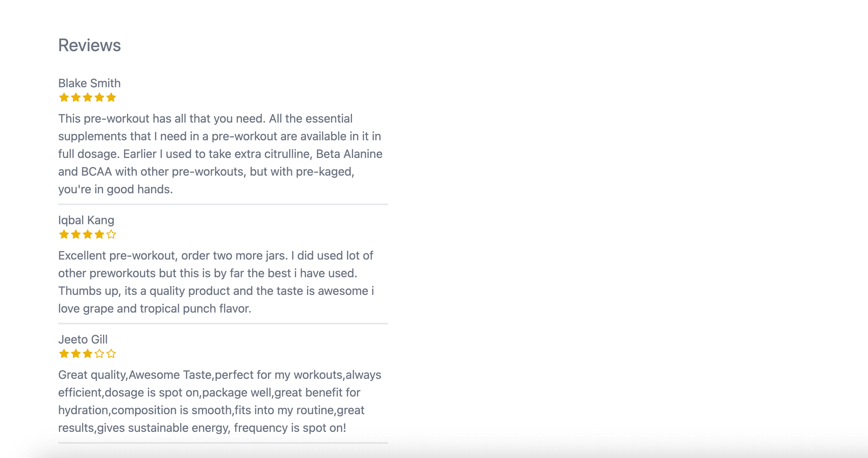
Task: Click the third star under Iqbal Kang
Action: [88, 235]
